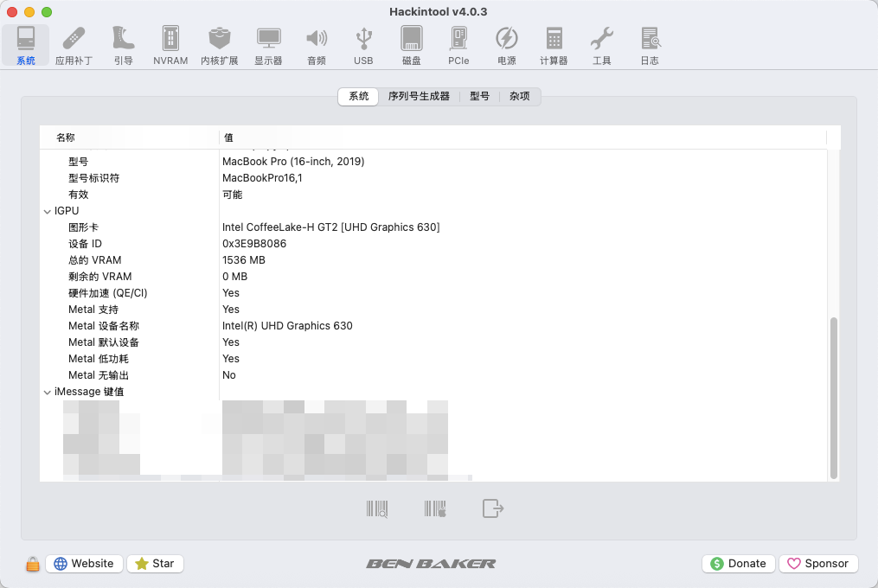Select the Metal 默认设备 row label
Image resolution: width=878 pixels, height=588 pixels.
[x=104, y=342]
